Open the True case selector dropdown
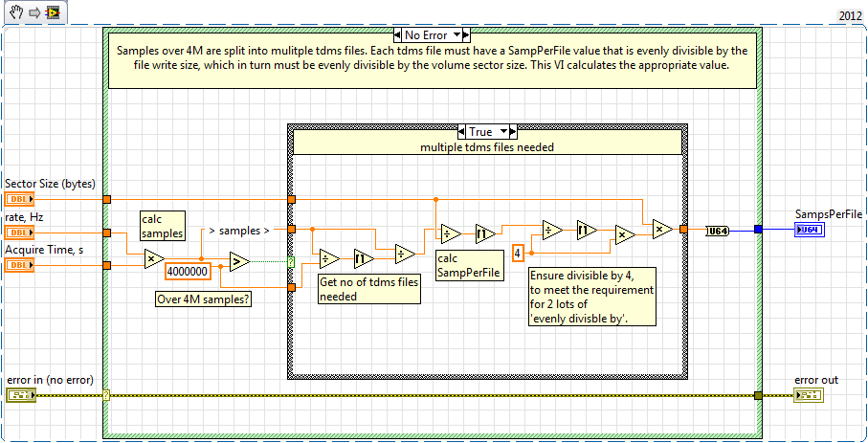The width and height of the screenshot is (868, 443). coord(503,132)
